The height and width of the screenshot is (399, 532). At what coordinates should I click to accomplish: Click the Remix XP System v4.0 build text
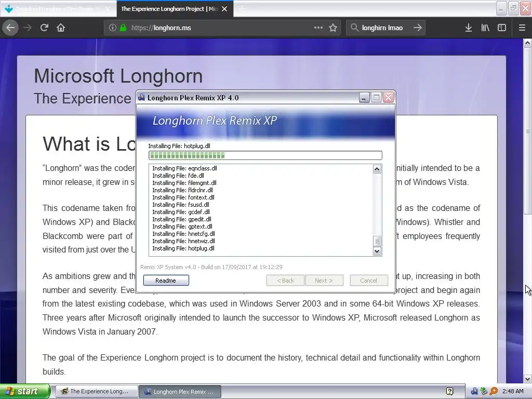tap(211, 267)
